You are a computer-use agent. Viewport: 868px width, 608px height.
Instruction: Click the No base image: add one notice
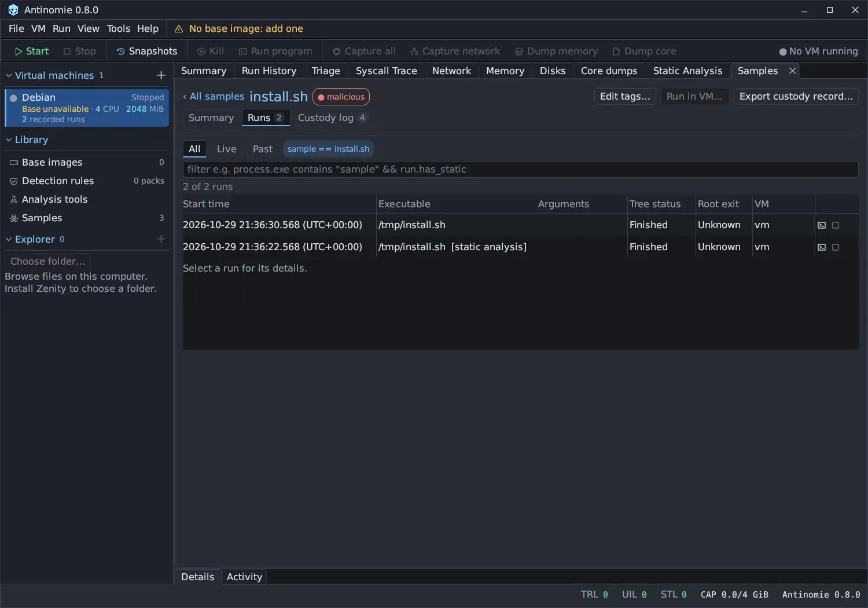(246, 28)
